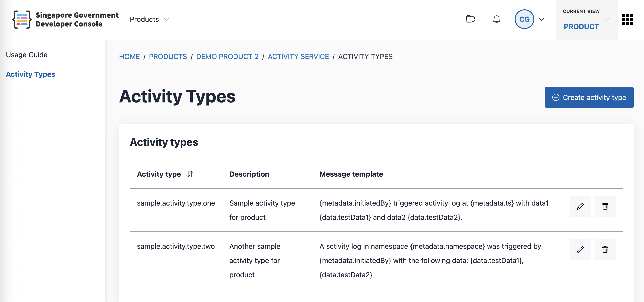Edit sample.activity.type.one with pencil icon

pyautogui.click(x=580, y=206)
